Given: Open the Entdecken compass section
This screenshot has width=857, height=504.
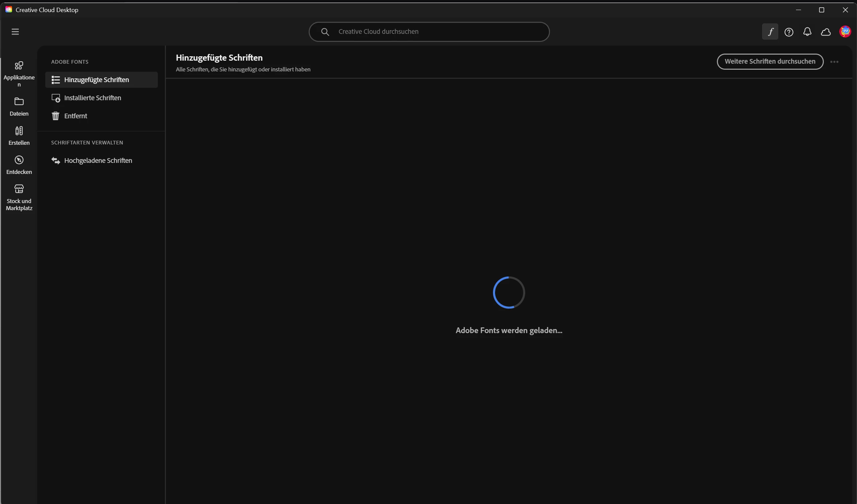Looking at the screenshot, I should click(19, 165).
